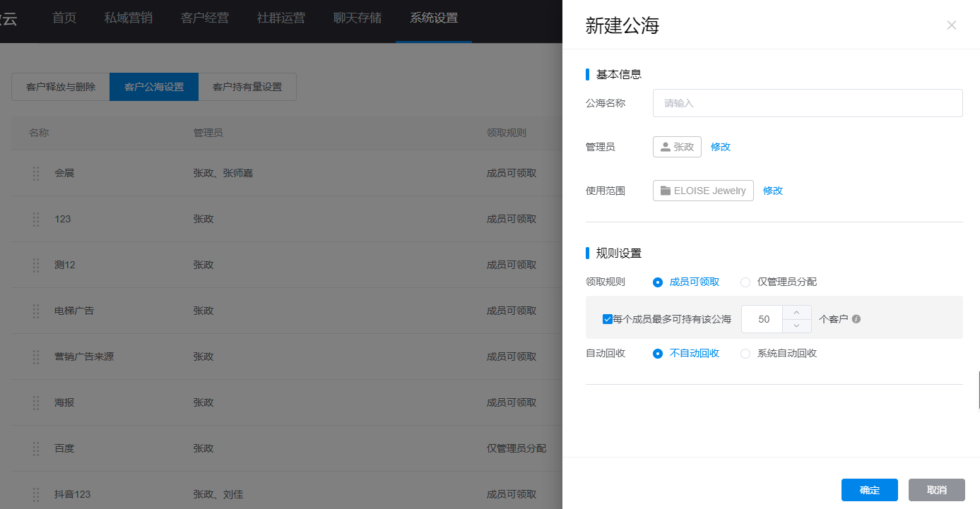Viewport: 980px width, 509px height.
Task: Decrease customer limit with the down arrow
Action: 796,326
